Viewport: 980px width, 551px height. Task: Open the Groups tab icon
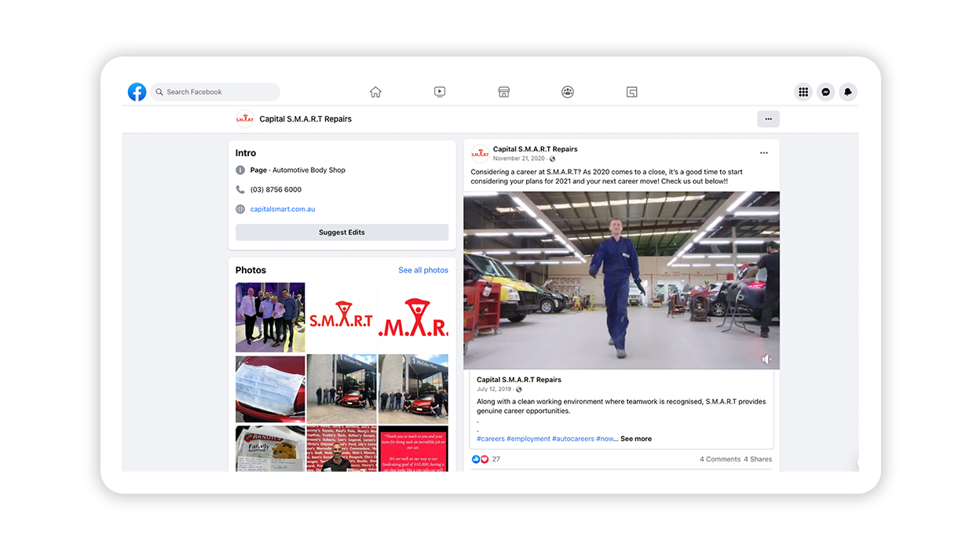tap(568, 92)
